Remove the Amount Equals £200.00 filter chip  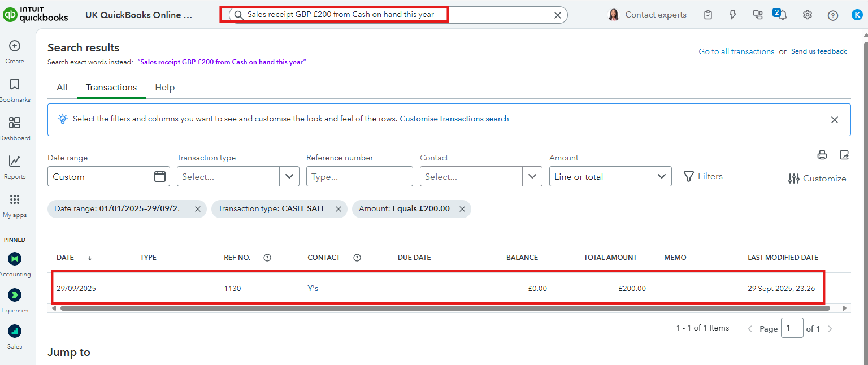pos(462,209)
